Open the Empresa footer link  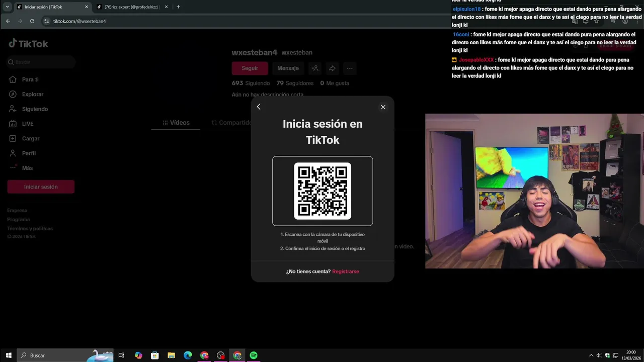17,211
